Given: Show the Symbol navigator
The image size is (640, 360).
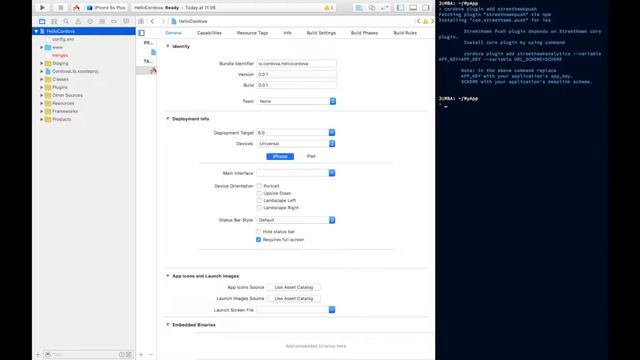Looking at the screenshot, I should 54,21.
